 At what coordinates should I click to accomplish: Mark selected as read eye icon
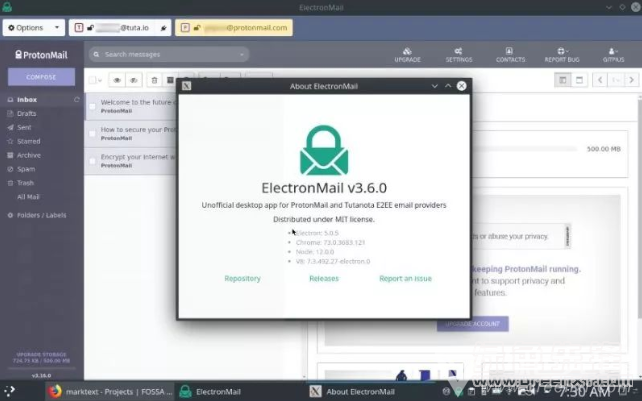click(117, 80)
